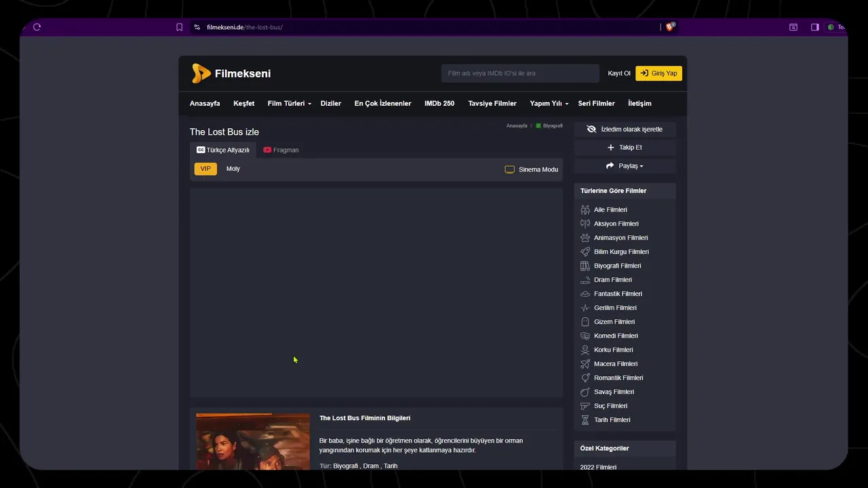The image size is (868, 488).
Task: Click the rocket icon for Bilim Kurgu Filmleri
Action: 585,252
